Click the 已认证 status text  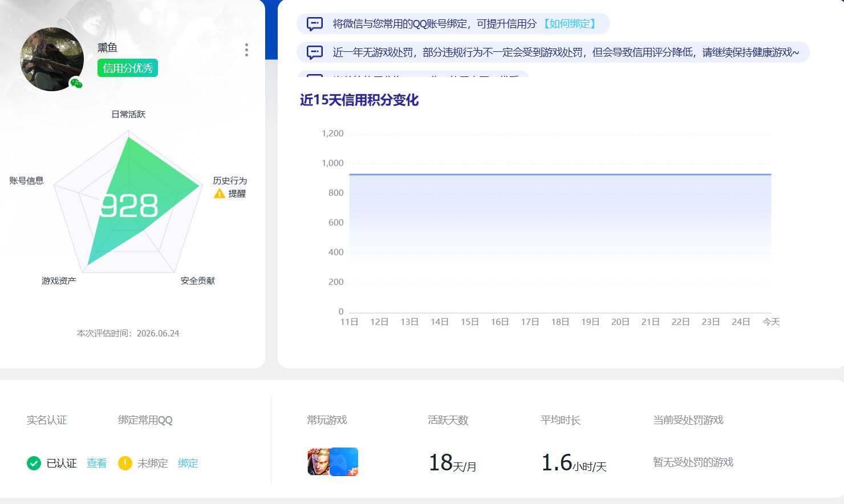62,463
